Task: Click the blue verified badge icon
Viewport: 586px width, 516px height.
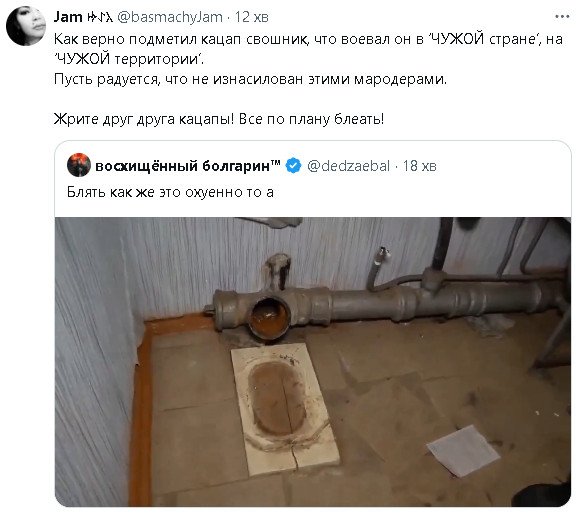Action: (x=293, y=166)
